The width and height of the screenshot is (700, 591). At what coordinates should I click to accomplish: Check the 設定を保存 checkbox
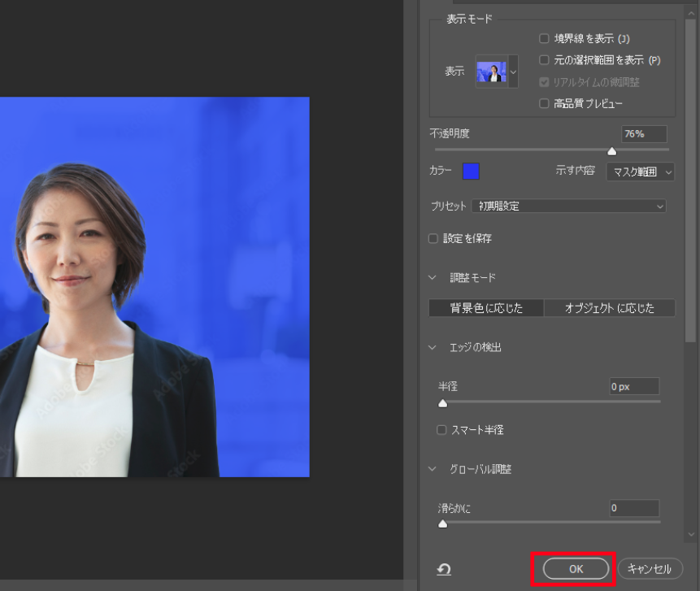(x=433, y=238)
